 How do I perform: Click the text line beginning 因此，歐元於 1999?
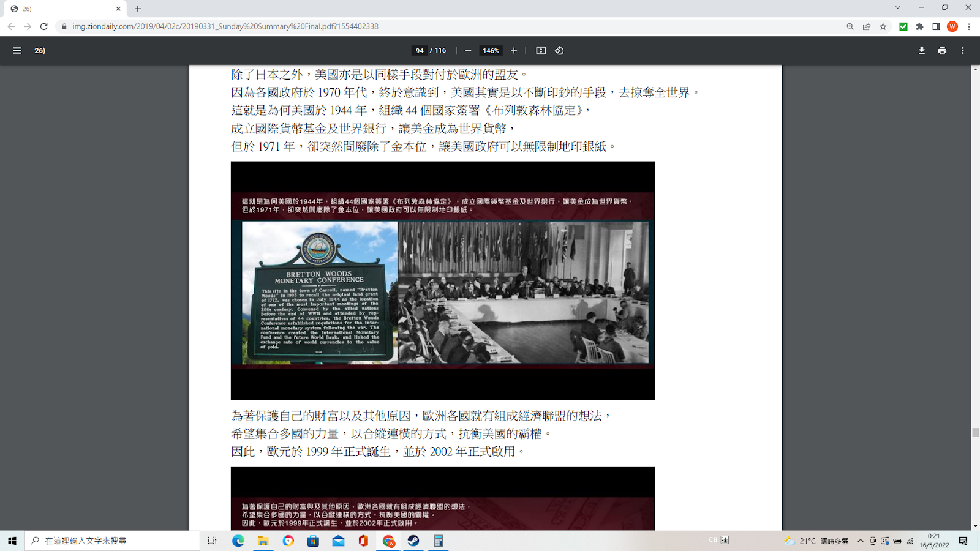pyautogui.click(x=378, y=451)
